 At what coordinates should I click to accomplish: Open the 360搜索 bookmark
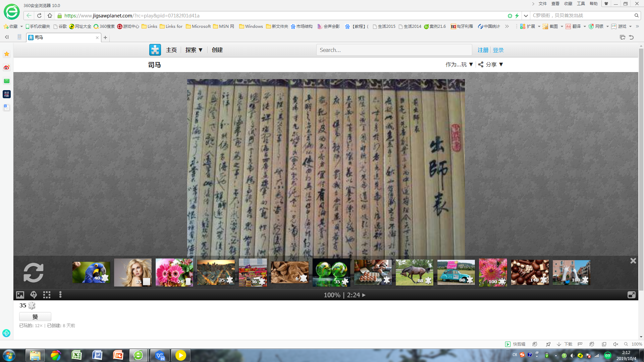click(104, 26)
